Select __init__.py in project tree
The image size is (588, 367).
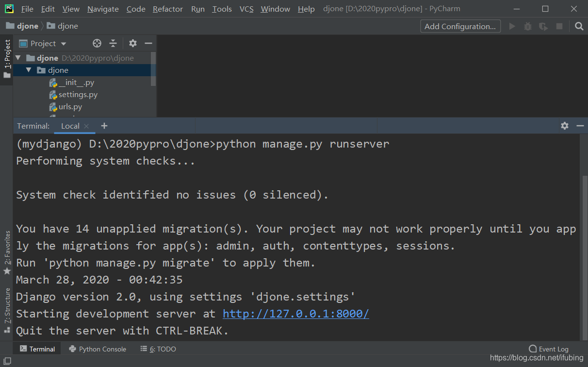point(72,83)
